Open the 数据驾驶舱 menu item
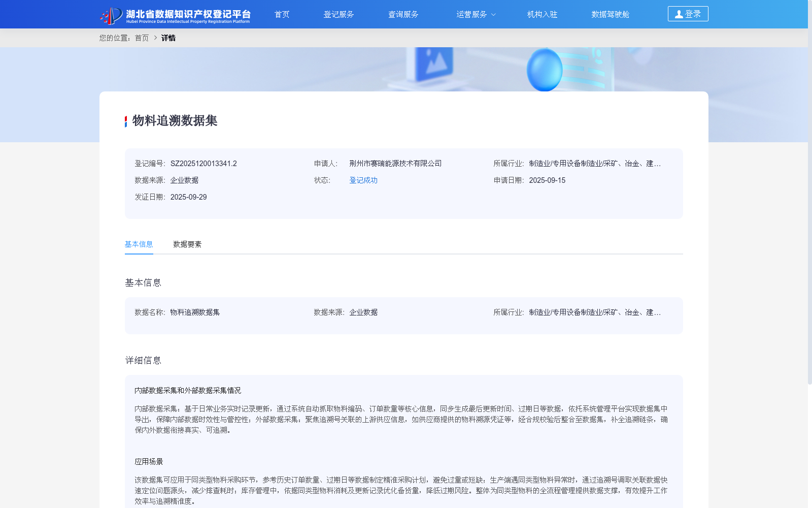The width and height of the screenshot is (812, 508). tap(610, 14)
